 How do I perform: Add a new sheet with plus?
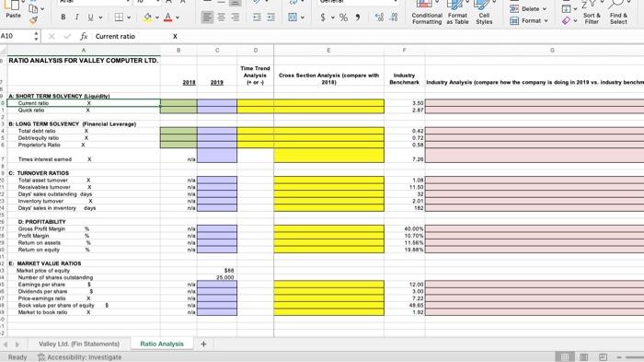tap(203, 344)
